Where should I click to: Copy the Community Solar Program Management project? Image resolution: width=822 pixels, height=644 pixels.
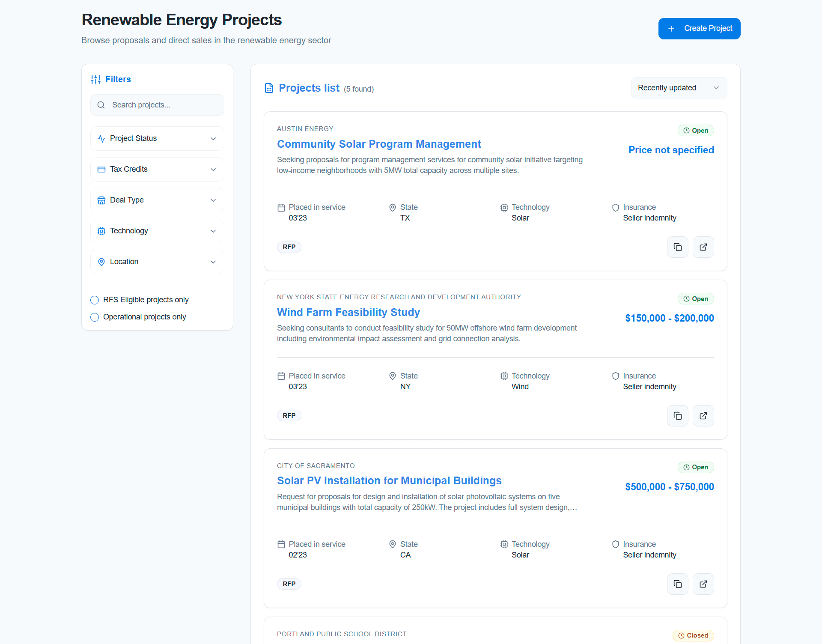pos(677,247)
